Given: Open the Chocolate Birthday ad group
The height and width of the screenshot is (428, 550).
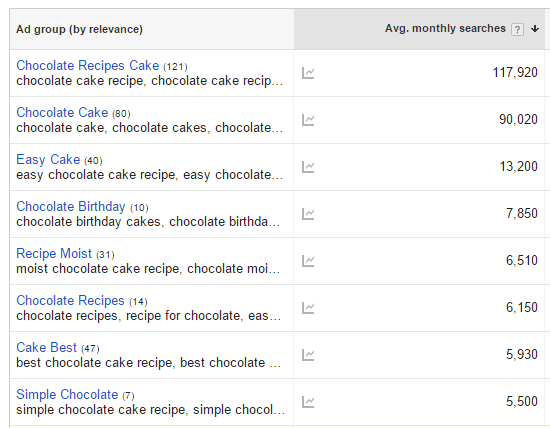Looking at the screenshot, I should coord(71,207).
